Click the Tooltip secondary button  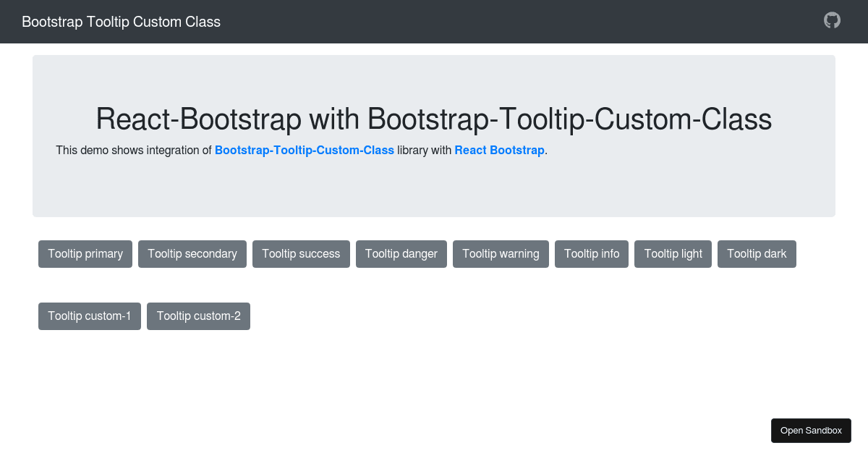click(x=192, y=254)
